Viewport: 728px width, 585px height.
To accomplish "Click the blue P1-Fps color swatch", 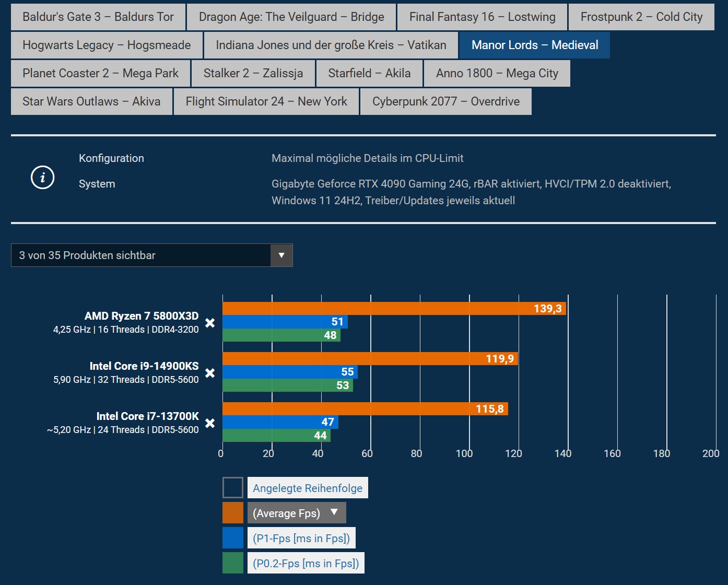I will point(233,538).
